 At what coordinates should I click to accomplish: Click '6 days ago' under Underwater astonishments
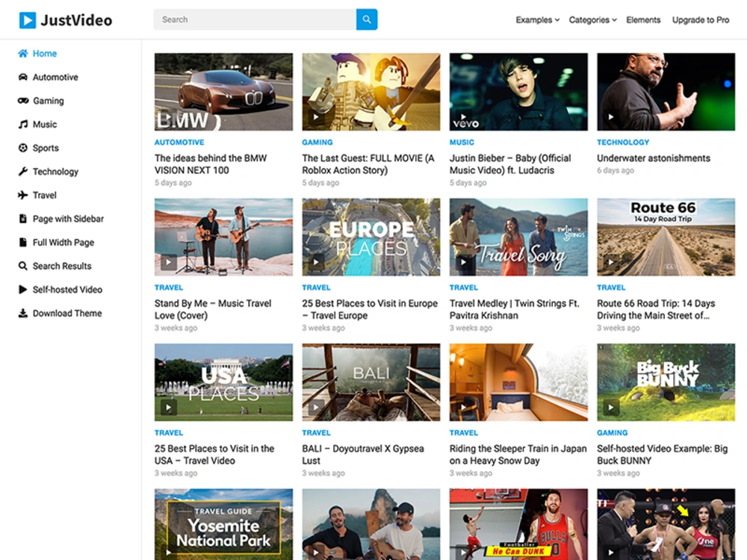point(616,170)
